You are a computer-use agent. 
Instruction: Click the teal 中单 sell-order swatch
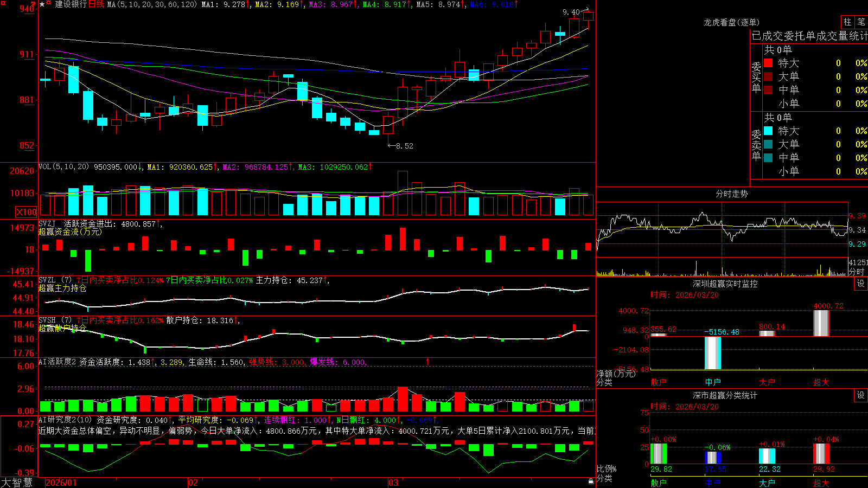pos(768,158)
